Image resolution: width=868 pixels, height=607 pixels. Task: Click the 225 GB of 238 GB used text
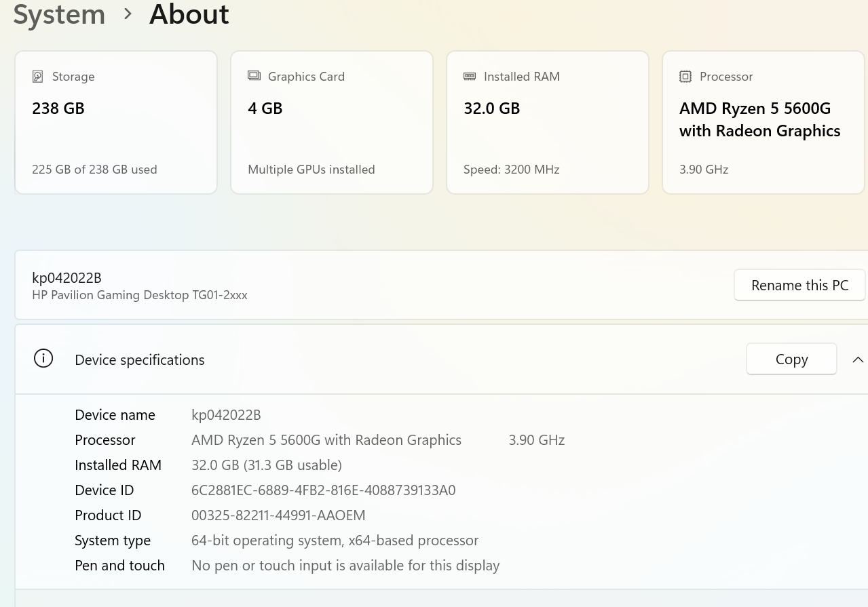point(94,170)
